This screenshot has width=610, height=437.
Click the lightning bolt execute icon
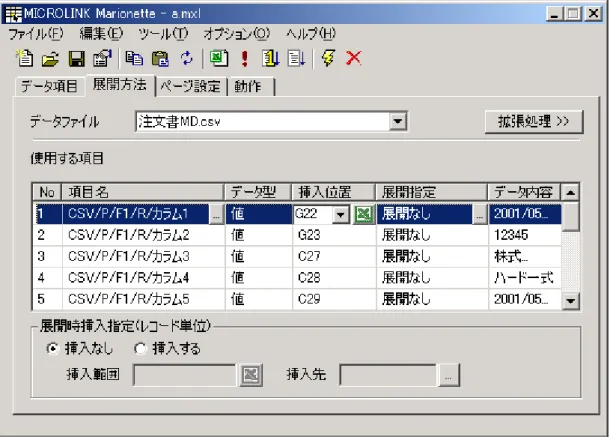(328, 59)
